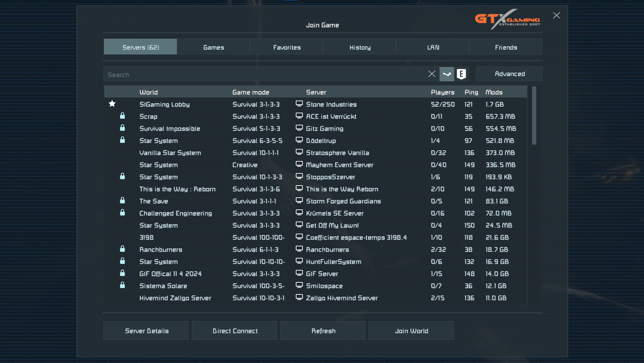This screenshot has width=644, height=363.
Task: Clear the search field with the X
Action: coord(432,74)
